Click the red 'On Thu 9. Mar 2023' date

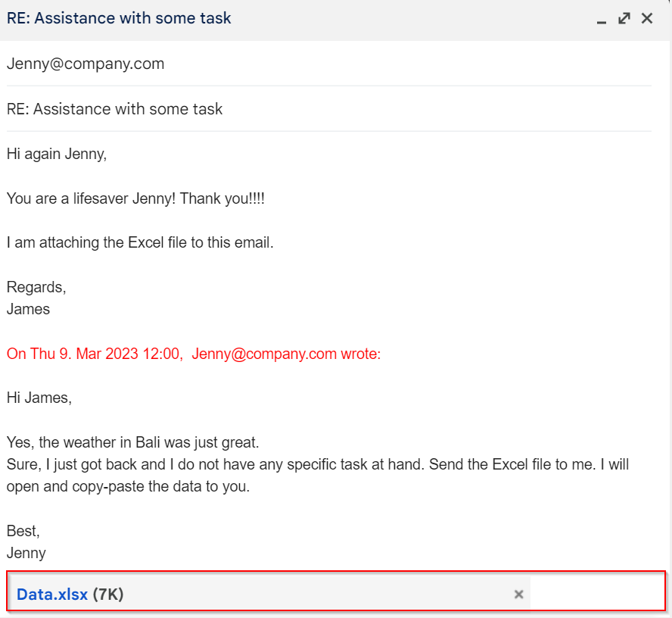[95, 354]
